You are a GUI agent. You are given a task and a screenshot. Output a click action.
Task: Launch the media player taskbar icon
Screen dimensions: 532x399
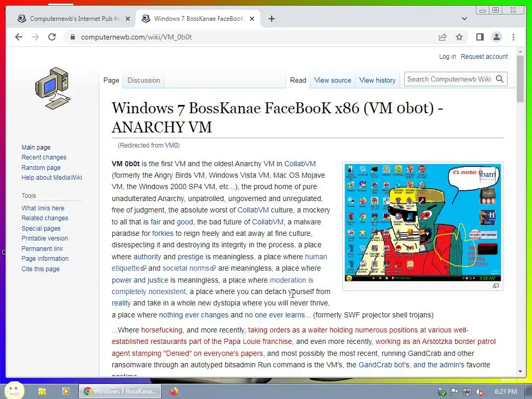point(66,391)
